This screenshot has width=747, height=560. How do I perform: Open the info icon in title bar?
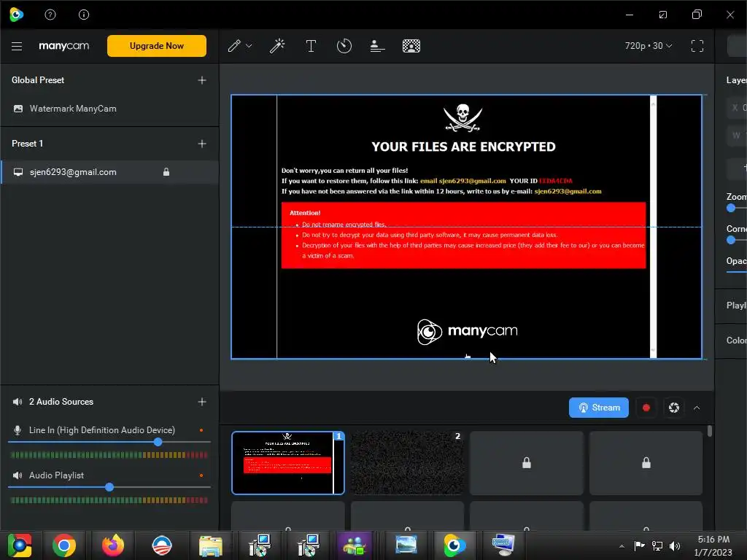click(84, 15)
